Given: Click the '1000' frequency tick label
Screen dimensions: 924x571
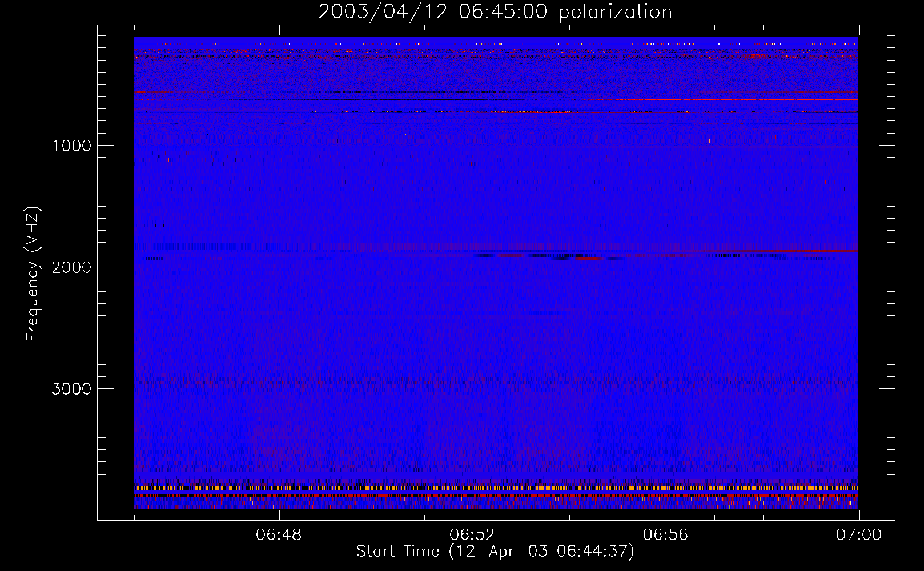Looking at the screenshot, I should point(71,146).
